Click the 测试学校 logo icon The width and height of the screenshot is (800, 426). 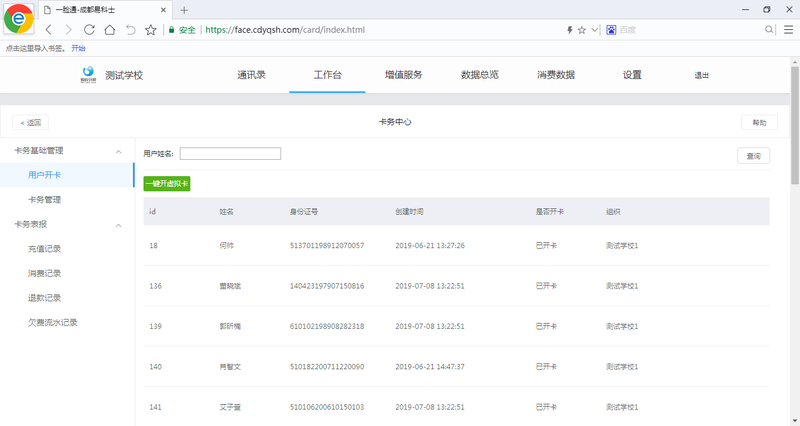click(x=89, y=75)
